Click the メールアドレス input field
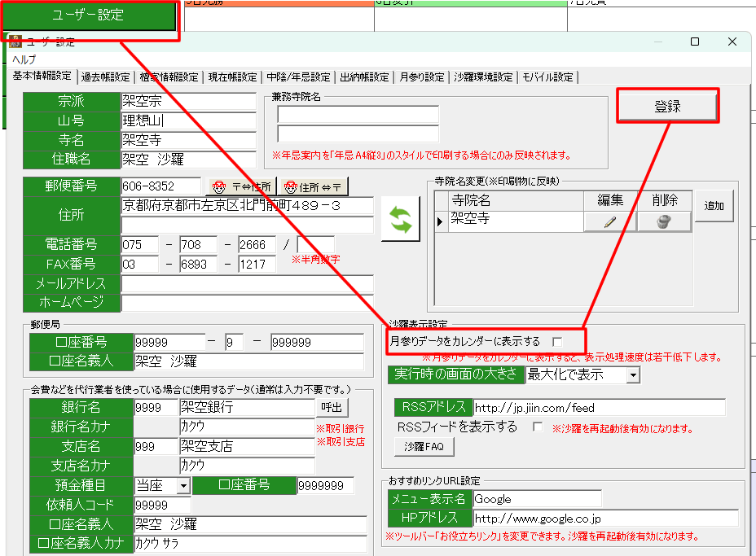756x556 pixels. pyautogui.click(x=247, y=284)
